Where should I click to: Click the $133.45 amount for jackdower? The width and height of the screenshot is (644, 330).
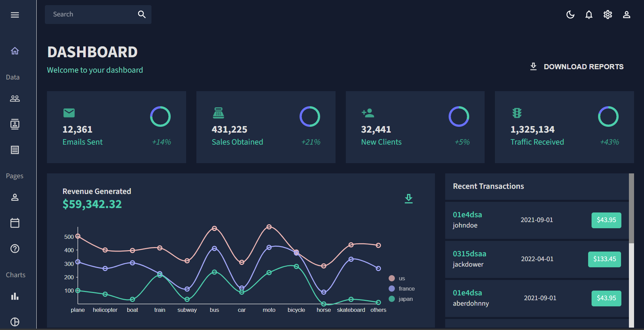pyautogui.click(x=605, y=259)
